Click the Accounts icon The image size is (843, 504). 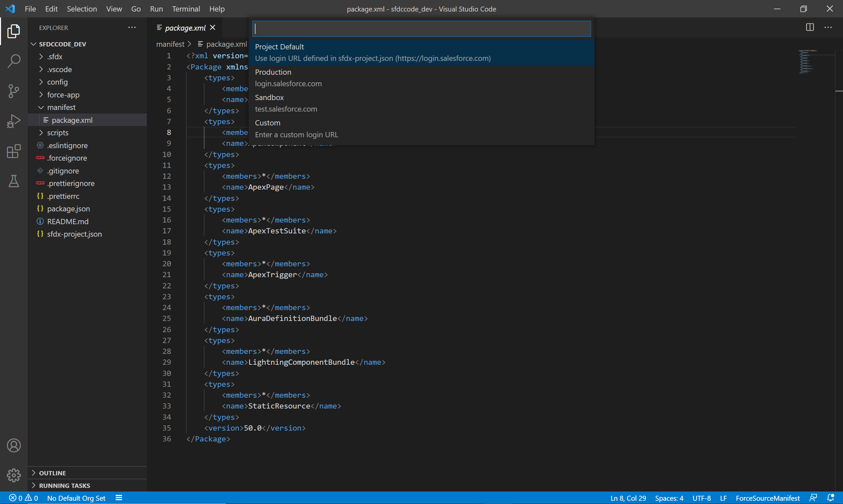14,445
